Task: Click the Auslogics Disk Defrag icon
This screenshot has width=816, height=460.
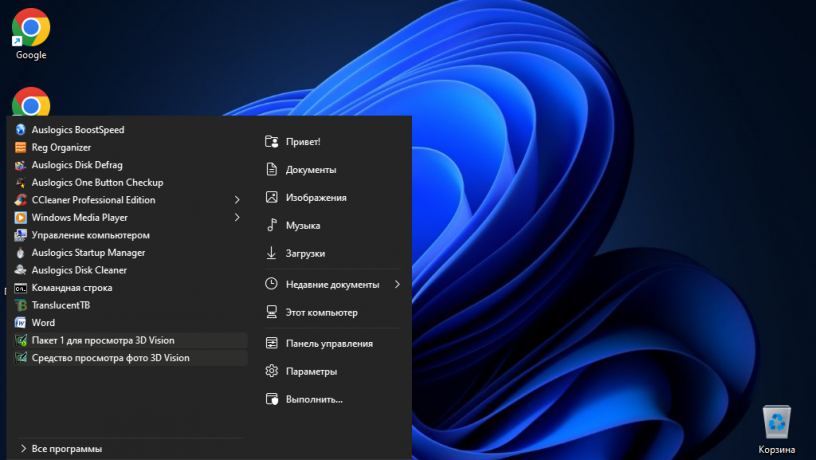Action: point(20,165)
